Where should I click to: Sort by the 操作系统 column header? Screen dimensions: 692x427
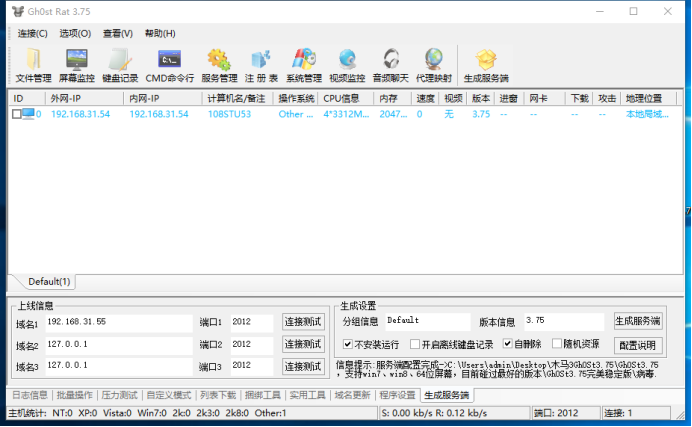pos(296,98)
